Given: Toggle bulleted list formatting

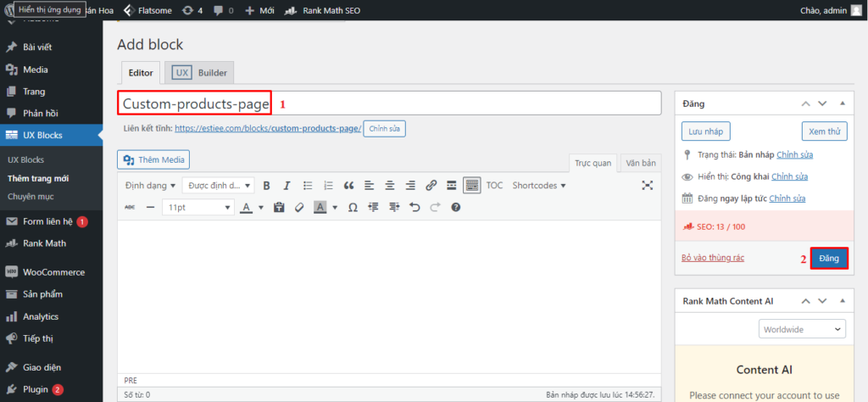Looking at the screenshot, I should coord(308,186).
